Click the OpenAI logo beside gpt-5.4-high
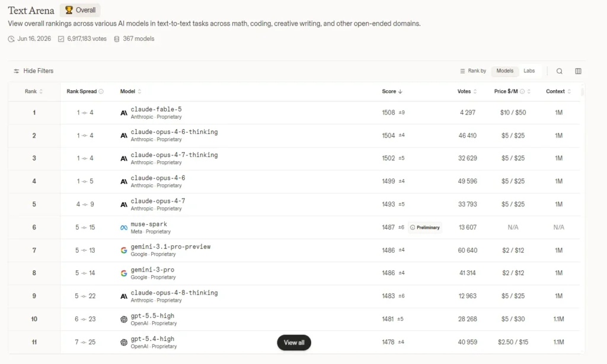 (124, 342)
